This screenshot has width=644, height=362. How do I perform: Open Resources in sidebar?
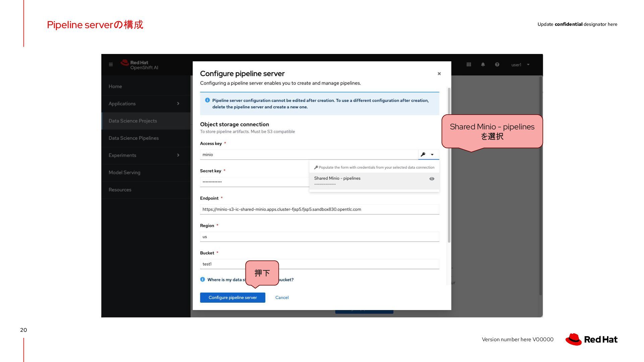point(146,190)
